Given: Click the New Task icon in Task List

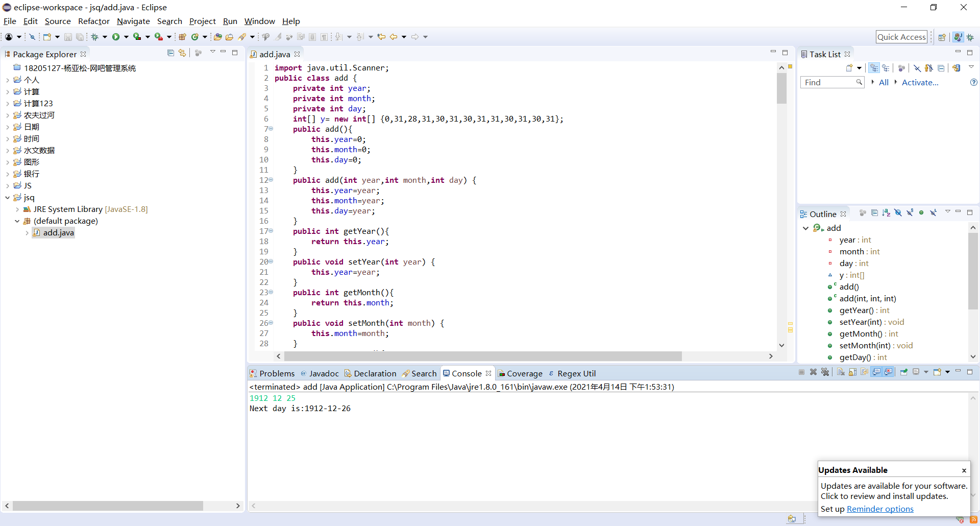Looking at the screenshot, I should [x=849, y=68].
